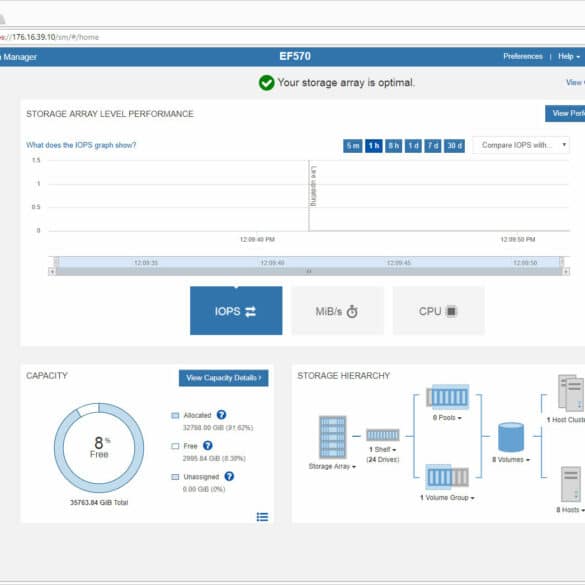Expand the Help menu
The image size is (585, 585).
pyautogui.click(x=569, y=56)
